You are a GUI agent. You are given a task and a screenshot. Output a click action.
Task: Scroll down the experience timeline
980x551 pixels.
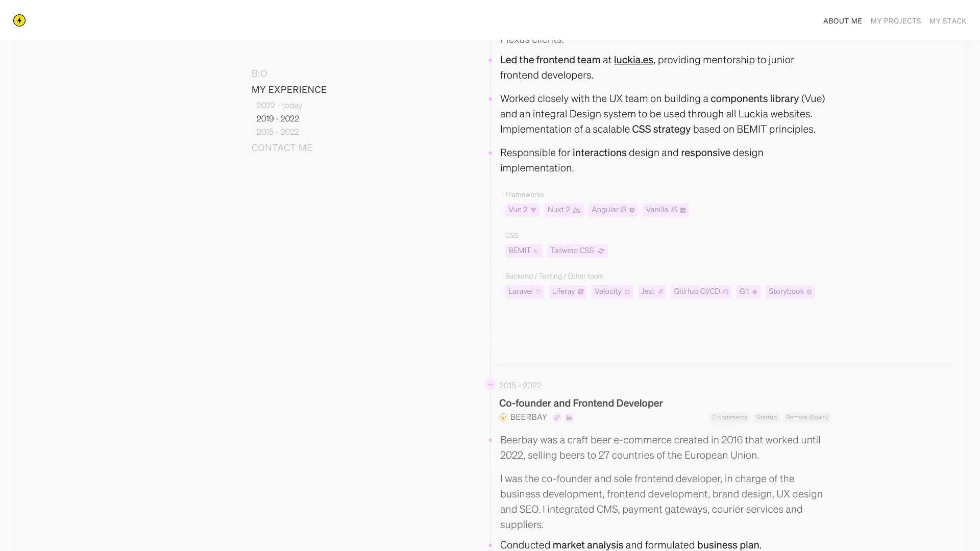(x=278, y=131)
